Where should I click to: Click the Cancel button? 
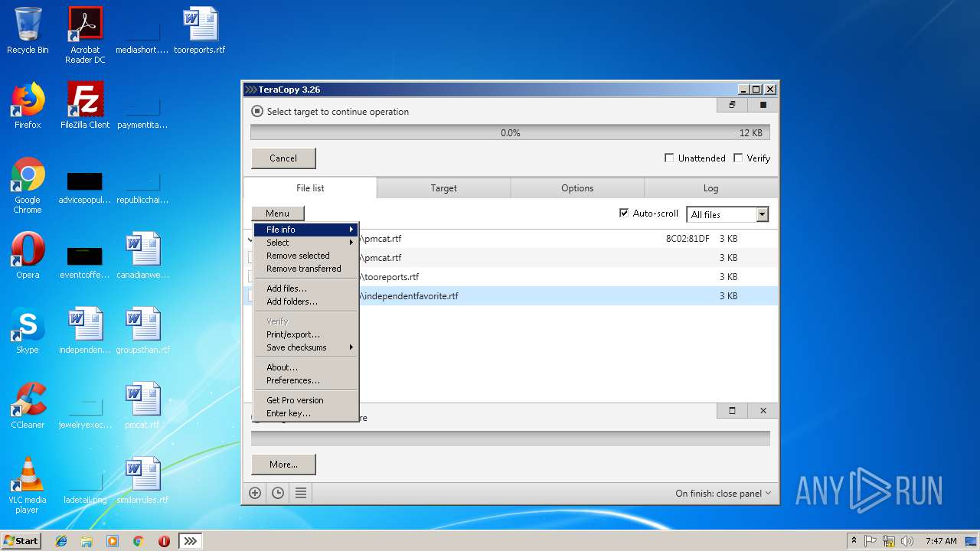click(x=283, y=158)
